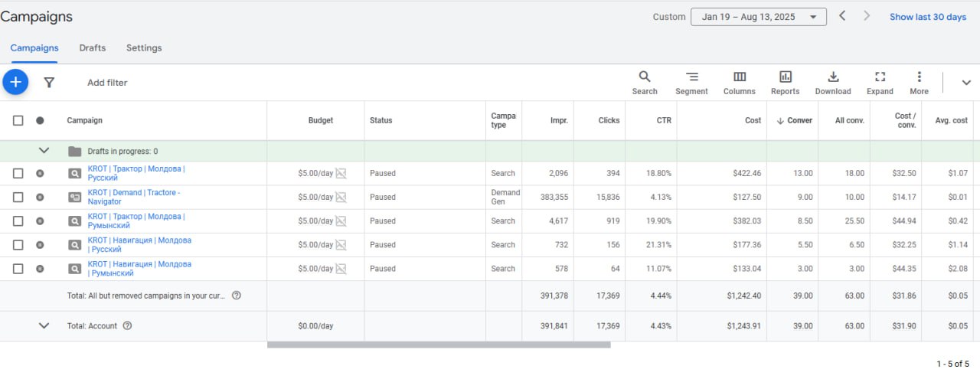This screenshot has width=980, height=379.
Task: Open the Jan 19 – Aug 13, 2025 date dropdown
Action: 758,17
